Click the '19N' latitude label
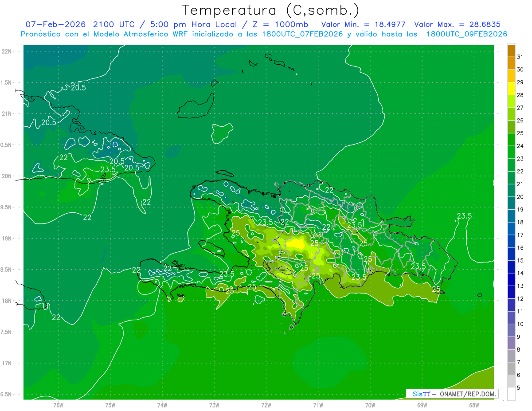Screen dimensions: 532x411 pyautogui.click(x=7, y=238)
